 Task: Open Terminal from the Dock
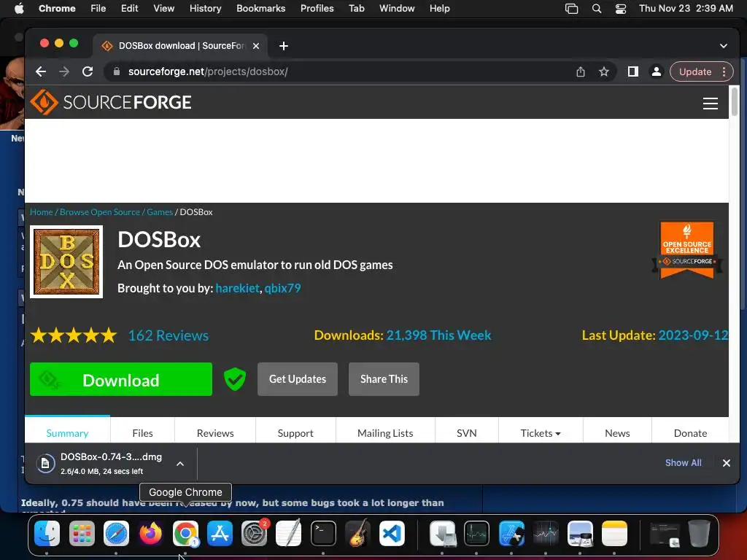click(x=323, y=533)
